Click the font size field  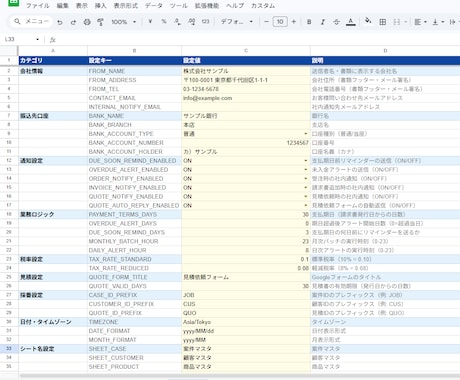point(280,22)
